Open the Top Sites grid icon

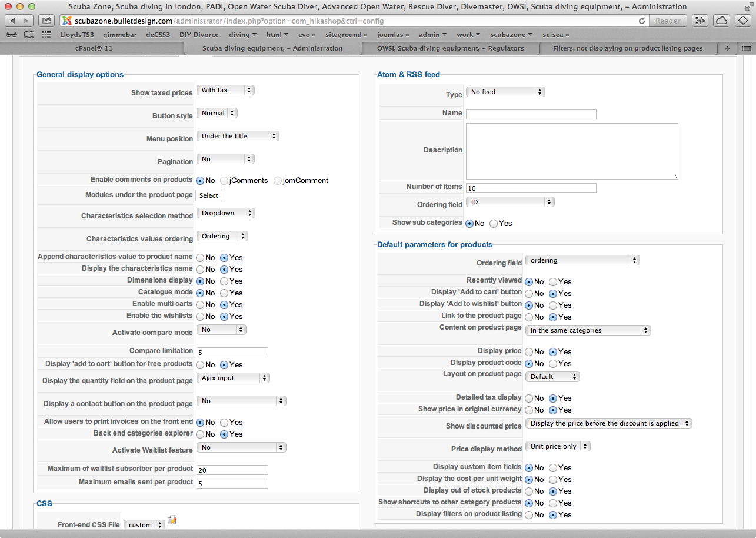[46, 35]
